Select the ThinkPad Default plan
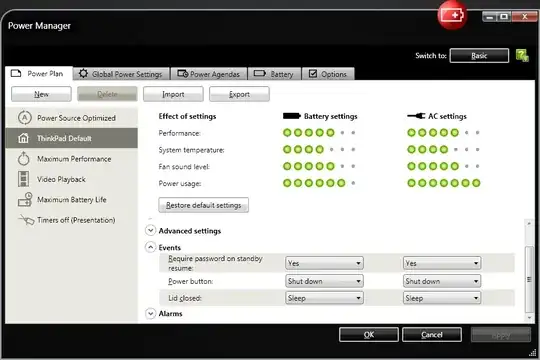 tap(72, 138)
